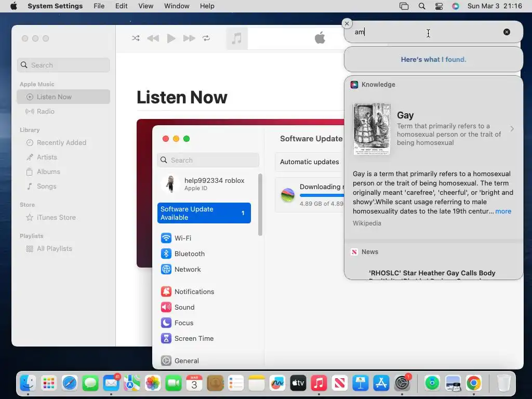
Task: Open the Window menu
Action: tap(177, 6)
